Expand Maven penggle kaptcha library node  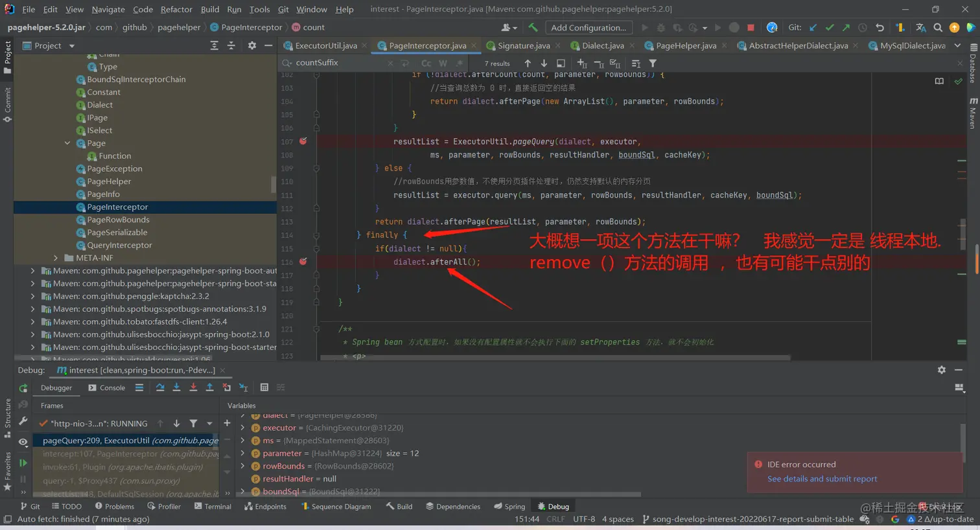[32, 296]
